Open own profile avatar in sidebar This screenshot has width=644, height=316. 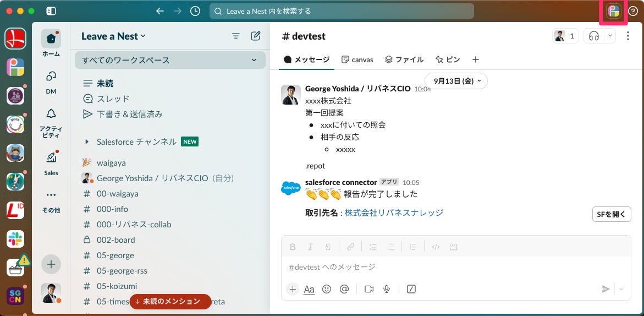(x=51, y=293)
